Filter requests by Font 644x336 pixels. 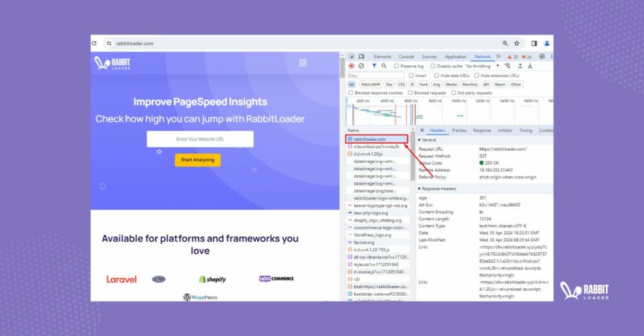[423, 85]
